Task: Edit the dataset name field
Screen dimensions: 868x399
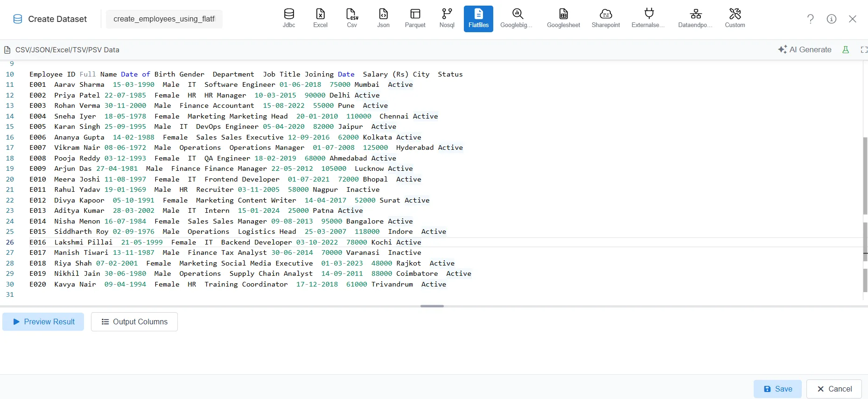Action: 164,19
